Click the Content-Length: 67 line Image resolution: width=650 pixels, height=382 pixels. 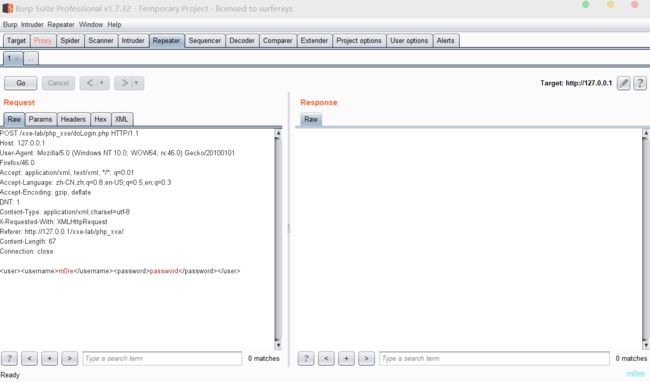tap(28, 242)
